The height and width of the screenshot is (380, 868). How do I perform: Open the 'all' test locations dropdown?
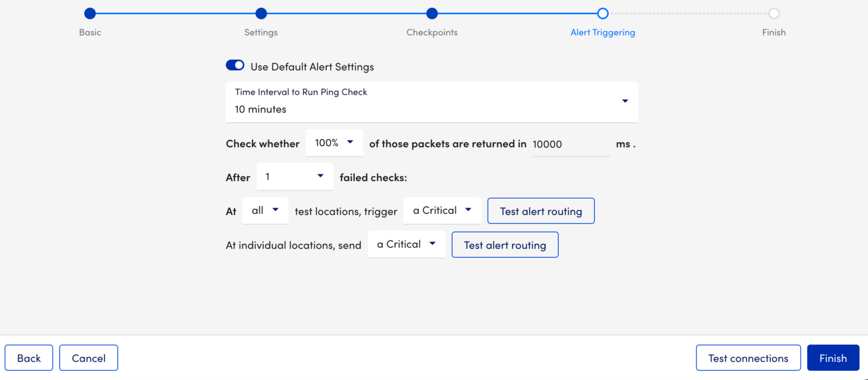(265, 211)
